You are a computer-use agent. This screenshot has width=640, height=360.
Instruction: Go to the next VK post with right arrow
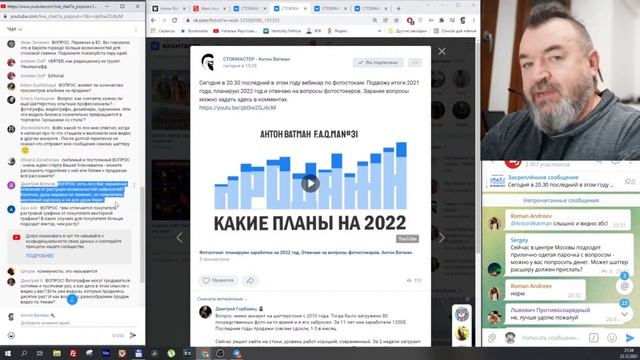(x=442, y=238)
